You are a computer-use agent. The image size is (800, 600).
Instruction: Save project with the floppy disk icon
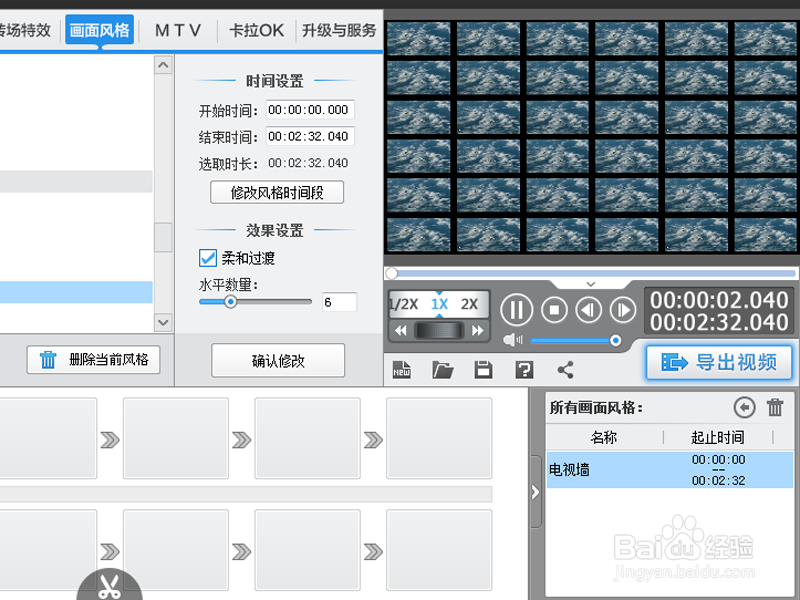(x=483, y=369)
